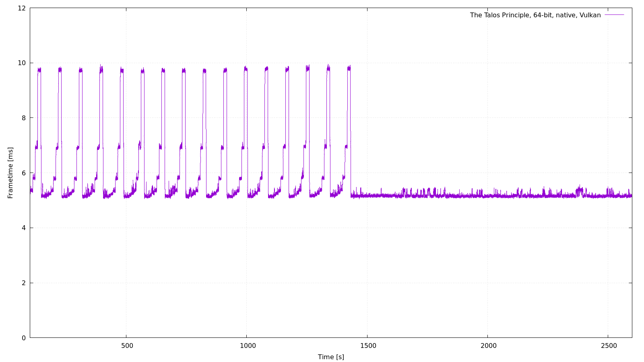Click the 1000 tick label on x-axis

[x=248, y=346]
